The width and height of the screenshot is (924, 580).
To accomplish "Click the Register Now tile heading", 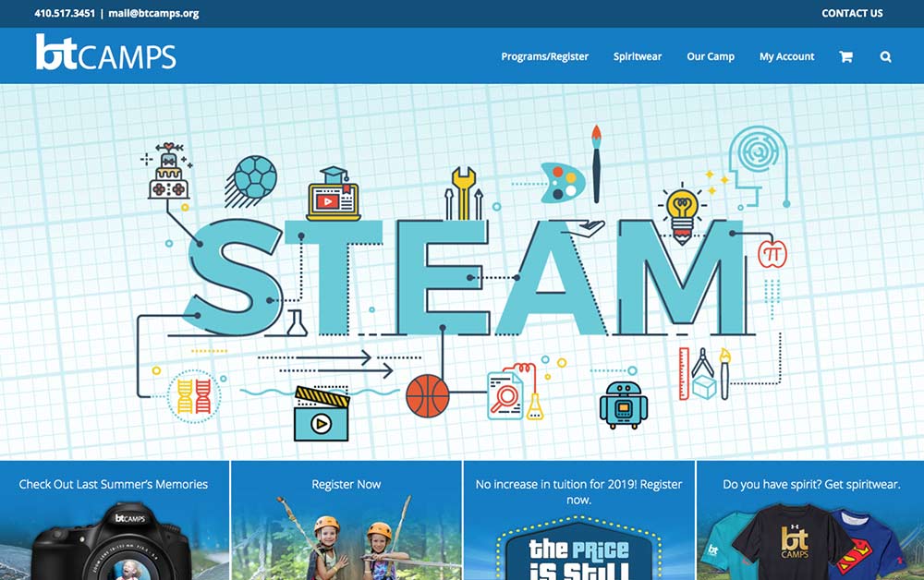I will (346, 484).
